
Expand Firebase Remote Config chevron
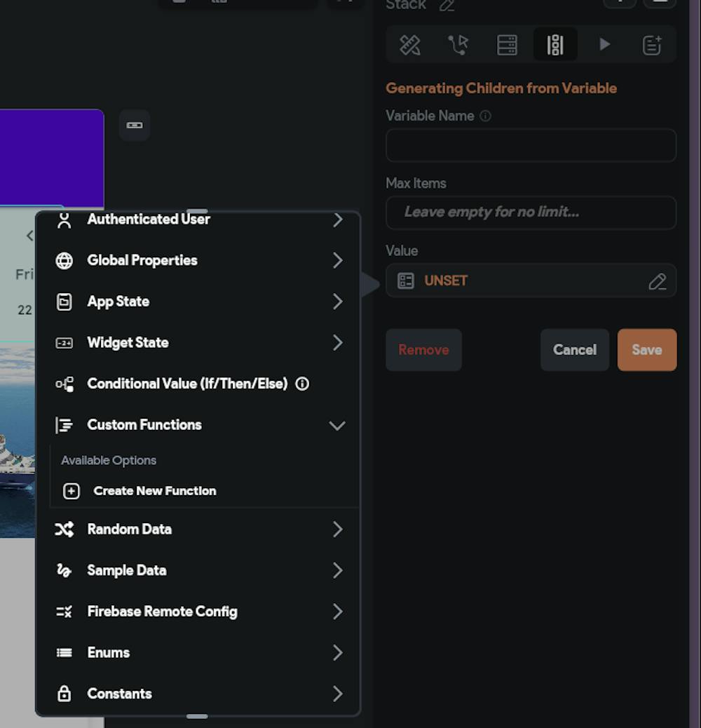coord(338,612)
